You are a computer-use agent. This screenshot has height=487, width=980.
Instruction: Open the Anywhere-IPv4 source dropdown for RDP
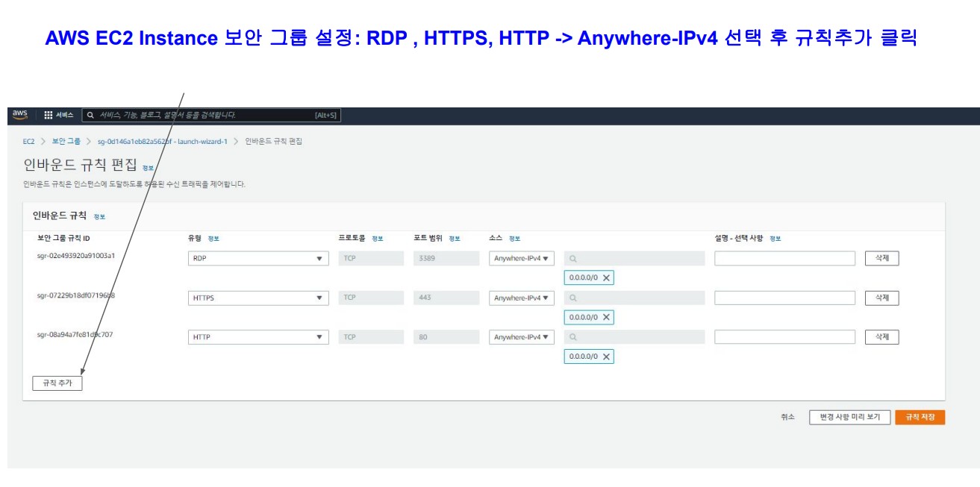(x=522, y=258)
